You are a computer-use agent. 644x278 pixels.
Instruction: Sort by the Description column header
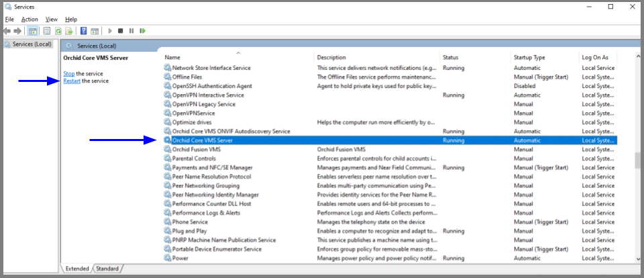378,57
